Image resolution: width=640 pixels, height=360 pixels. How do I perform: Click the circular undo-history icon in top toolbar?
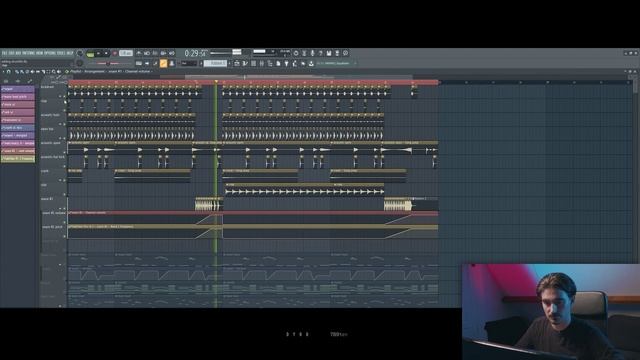[296, 53]
